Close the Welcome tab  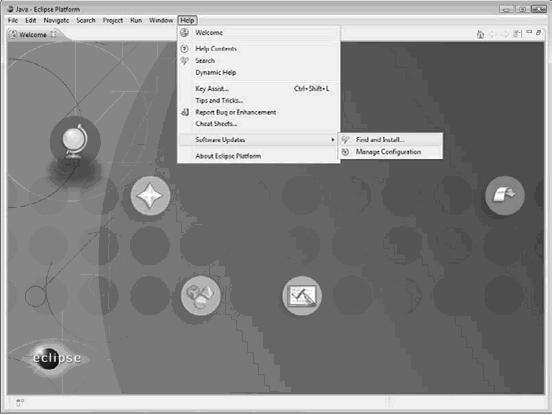54,34
